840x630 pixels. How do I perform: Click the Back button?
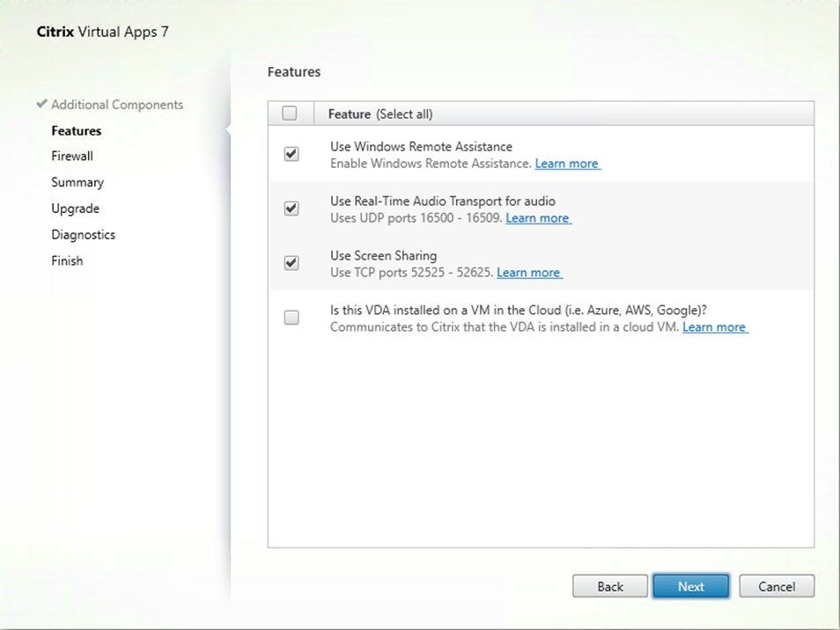pyautogui.click(x=610, y=587)
